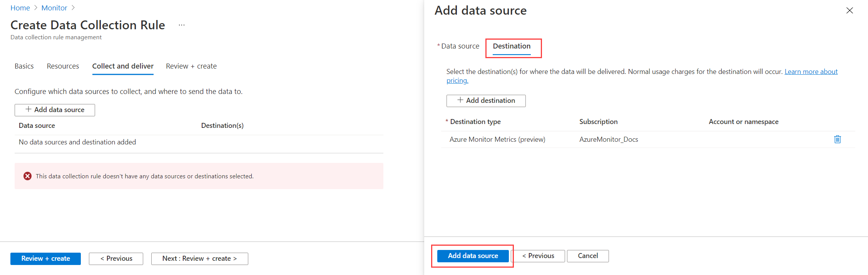Go back using the panel's Previous button

click(x=538, y=256)
